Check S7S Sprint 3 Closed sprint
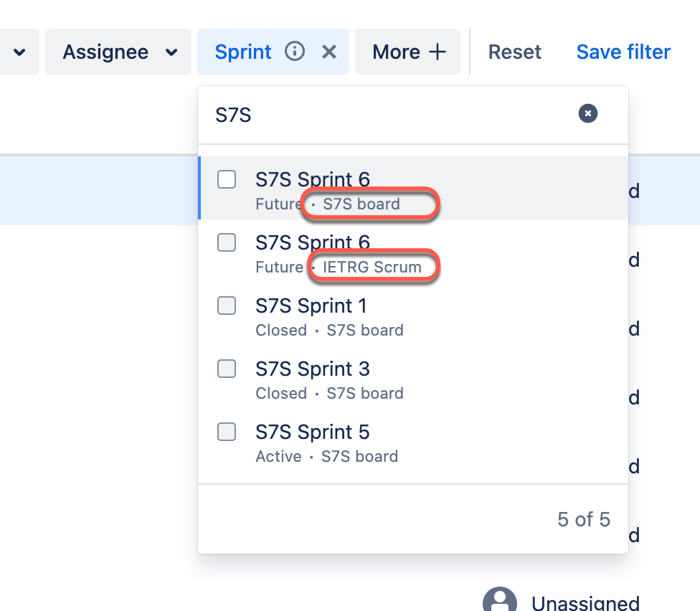The height and width of the screenshot is (611, 700). [226, 369]
